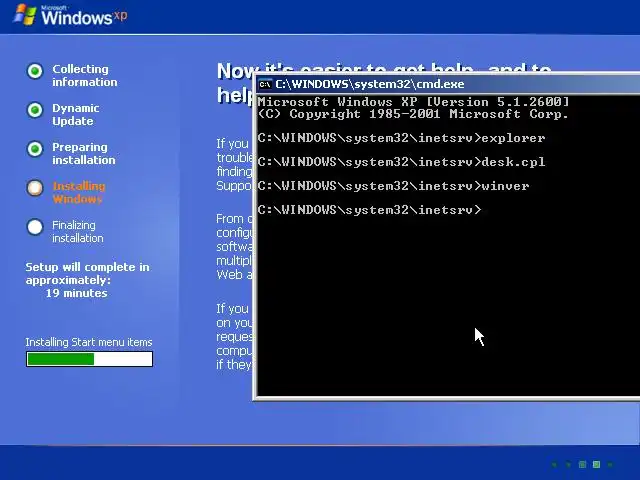
Task: Click the '19 minutes' estimate text
Action: coord(76,293)
